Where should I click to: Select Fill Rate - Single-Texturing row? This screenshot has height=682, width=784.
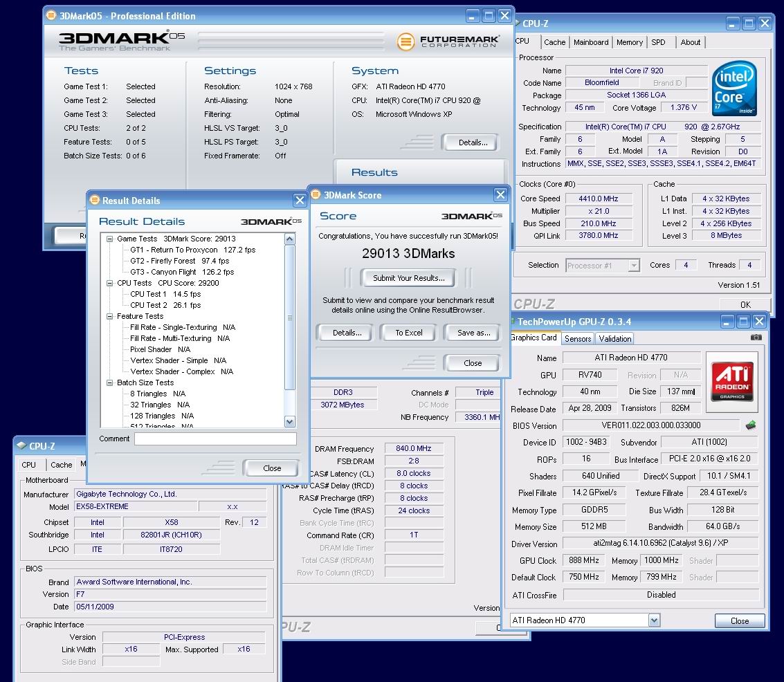(x=183, y=327)
